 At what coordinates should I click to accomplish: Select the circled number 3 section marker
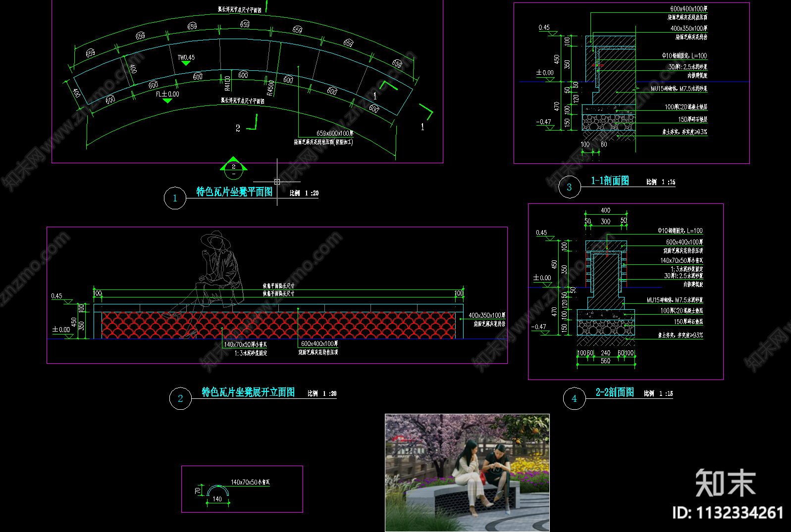click(x=569, y=187)
